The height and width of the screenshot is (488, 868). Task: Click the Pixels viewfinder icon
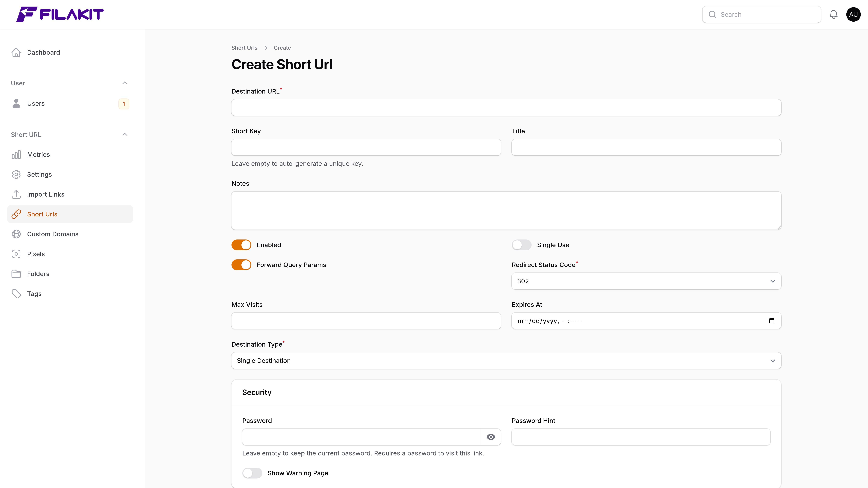pyautogui.click(x=16, y=254)
